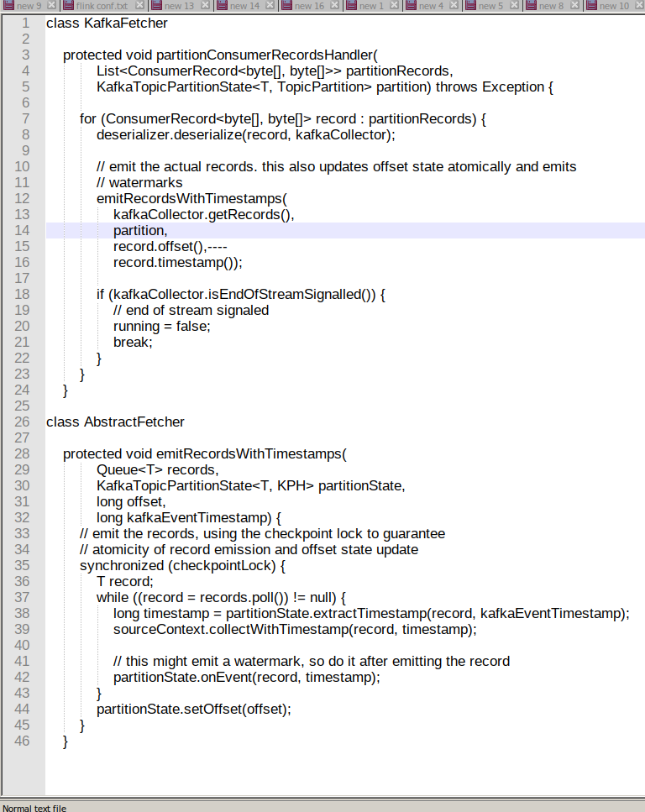
Task: Click line number 14 in the margin
Action: tap(22, 230)
